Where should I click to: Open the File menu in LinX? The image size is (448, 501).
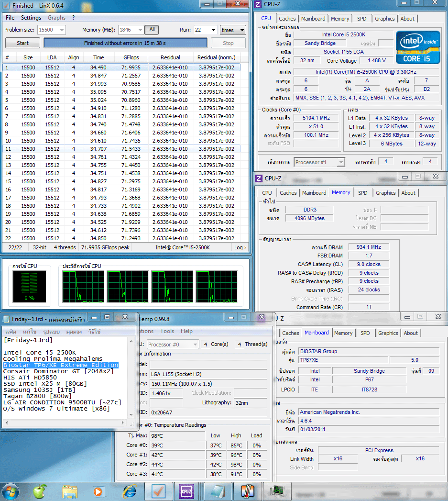pyautogui.click(x=10, y=18)
